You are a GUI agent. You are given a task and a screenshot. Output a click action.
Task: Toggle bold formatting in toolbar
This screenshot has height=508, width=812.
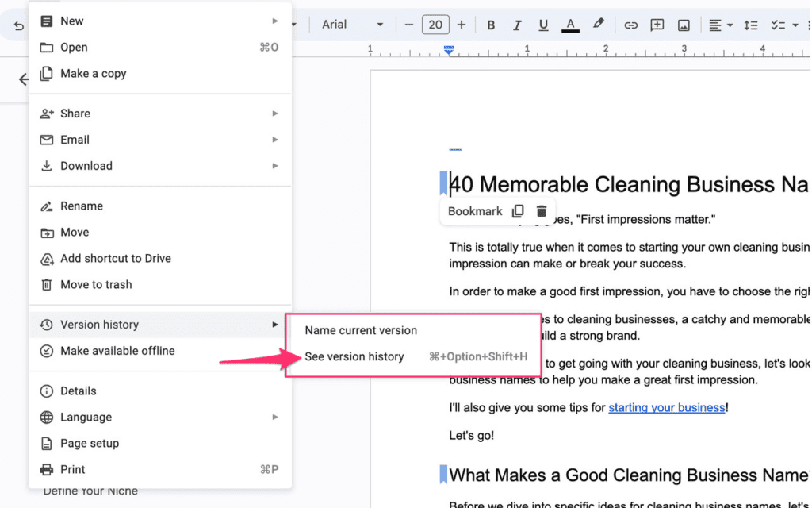click(491, 25)
